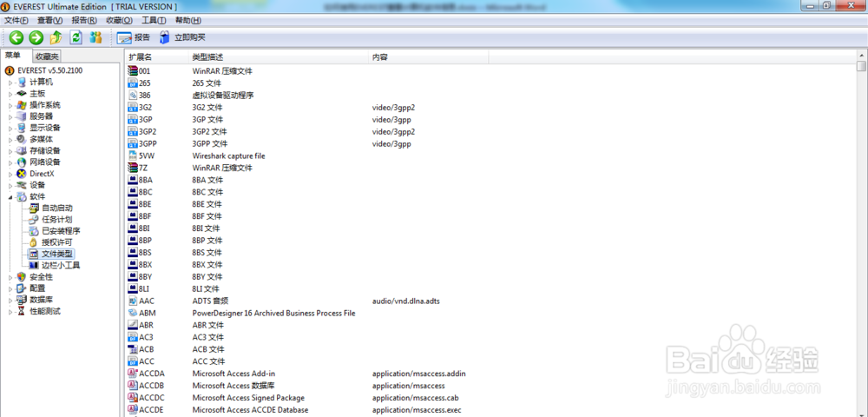Image resolution: width=868 pixels, height=417 pixels.
Task: Click the Up level arrow toolbar icon
Action: click(x=56, y=37)
